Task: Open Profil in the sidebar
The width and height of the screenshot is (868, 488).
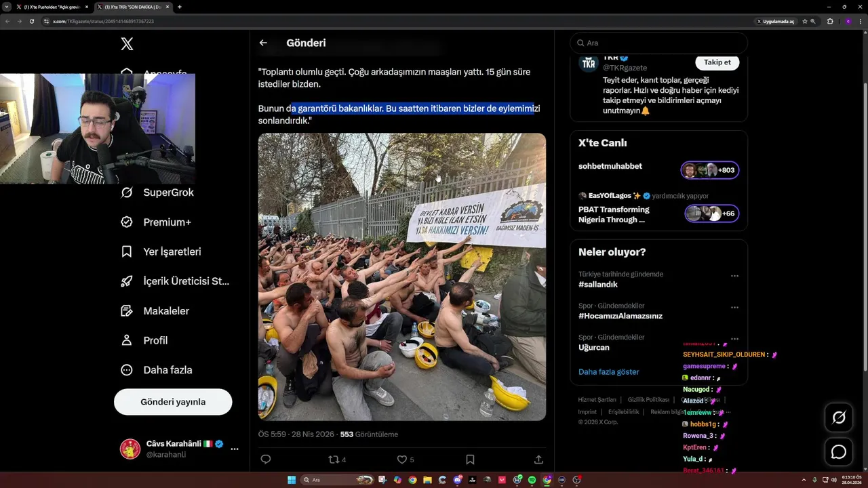Action: click(143, 340)
